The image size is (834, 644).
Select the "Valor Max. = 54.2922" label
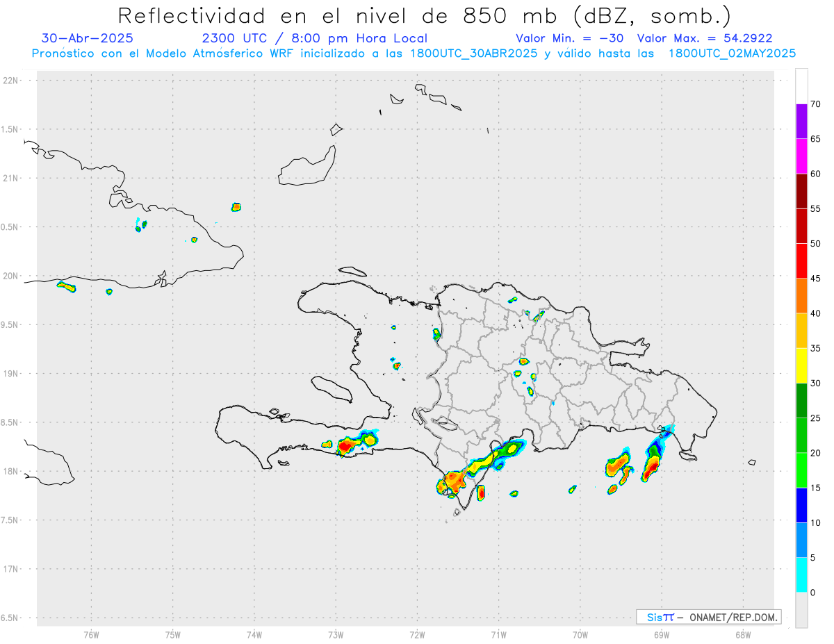(704, 38)
